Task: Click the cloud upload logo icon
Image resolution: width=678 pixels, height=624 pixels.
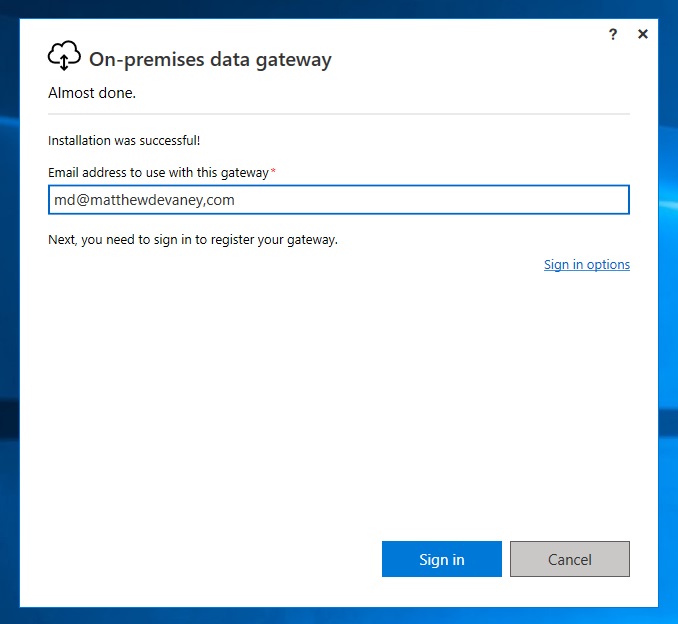Action: pyautogui.click(x=64, y=56)
